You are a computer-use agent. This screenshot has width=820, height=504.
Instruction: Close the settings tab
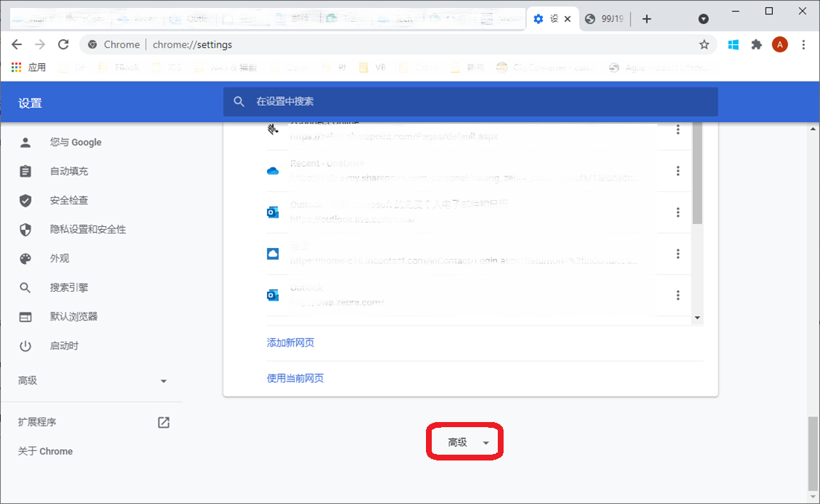(567, 19)
